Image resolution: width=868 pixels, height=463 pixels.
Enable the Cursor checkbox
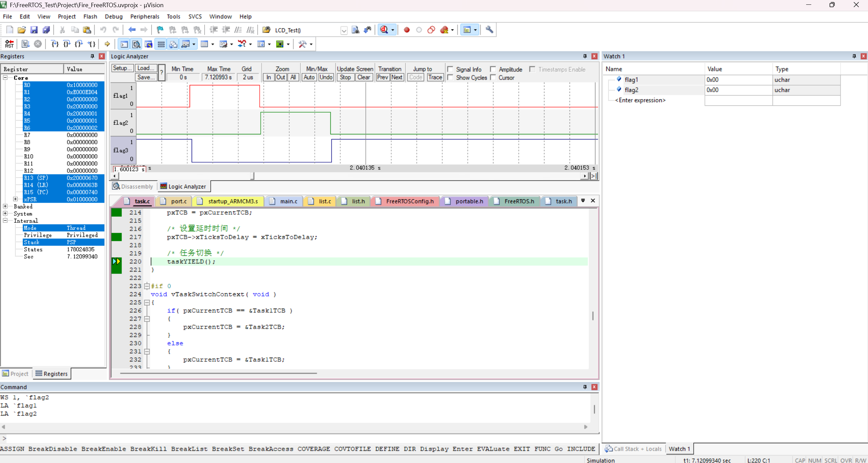pos(493,78)
